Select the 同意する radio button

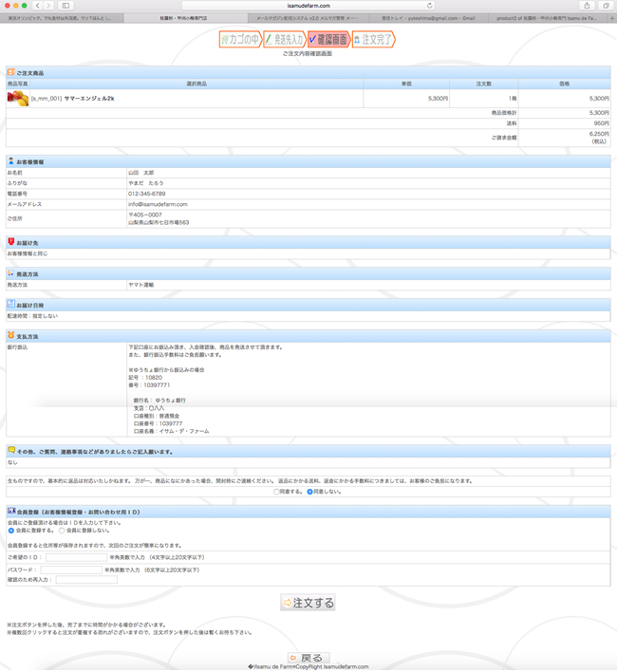click(276, 492)
